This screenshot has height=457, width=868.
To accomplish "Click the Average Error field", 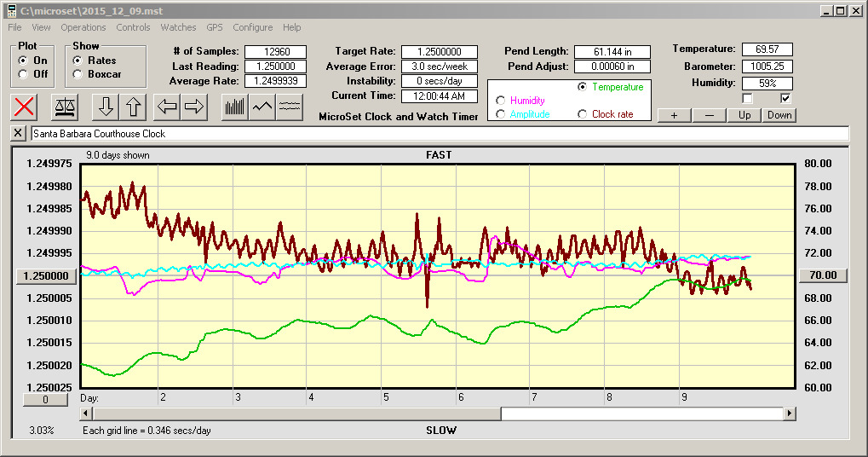I will point(440,67).
